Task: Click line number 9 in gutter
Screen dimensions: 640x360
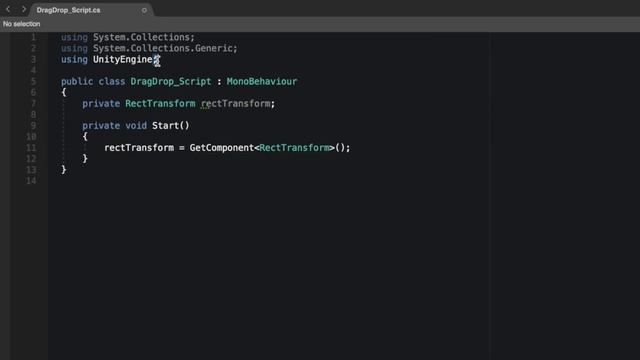Action: tap(33, 126)
